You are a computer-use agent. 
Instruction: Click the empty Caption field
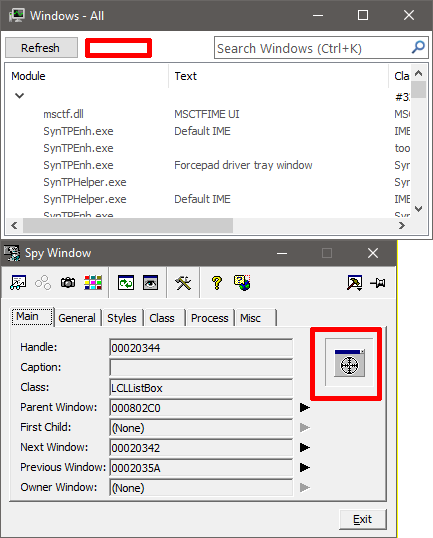coord(201,368)
